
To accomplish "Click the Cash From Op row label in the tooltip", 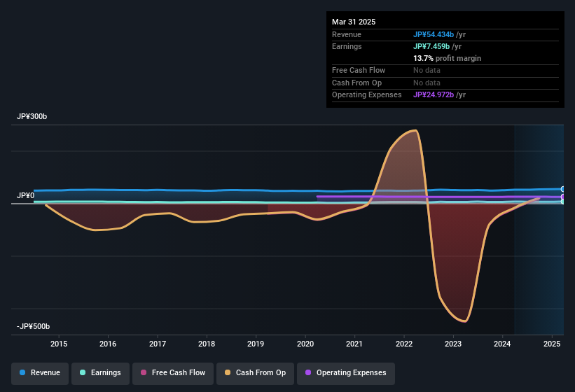I will point(356,83).
